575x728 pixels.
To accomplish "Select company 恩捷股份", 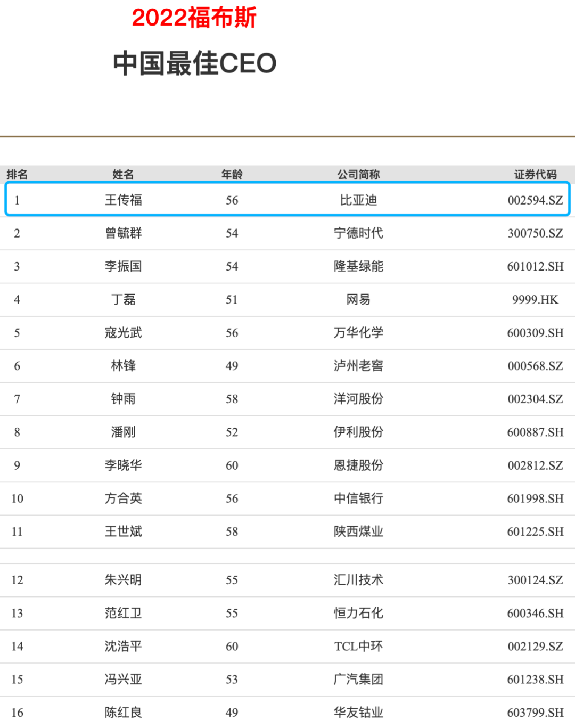I will pos(358,465).
